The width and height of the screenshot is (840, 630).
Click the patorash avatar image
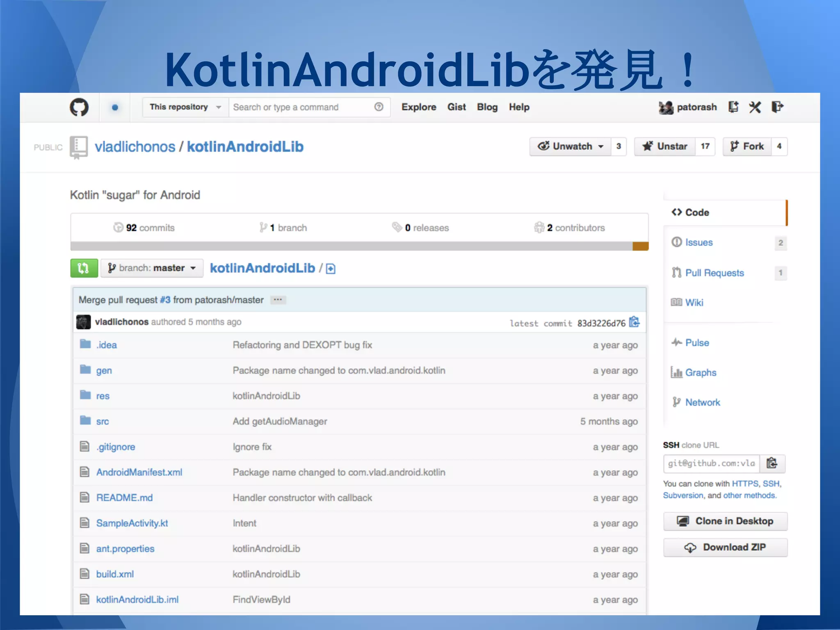click(x=666, y=107)
